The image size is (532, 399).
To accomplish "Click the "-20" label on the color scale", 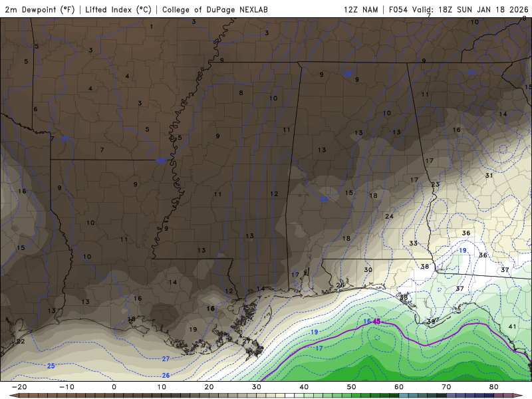I will click(x=19, y=387).
